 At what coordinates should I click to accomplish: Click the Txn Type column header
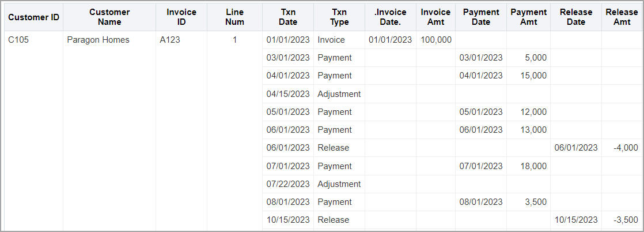click(x=339, y=17)
